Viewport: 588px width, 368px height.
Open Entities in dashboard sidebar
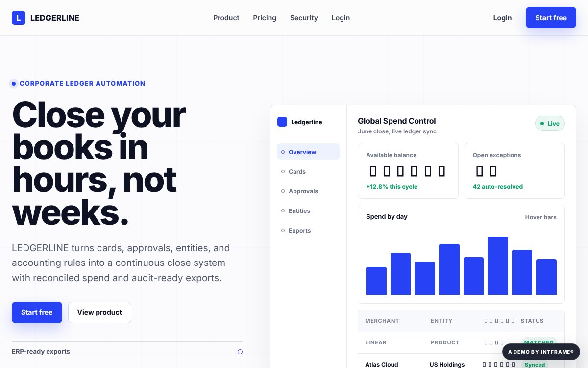tap(308, 210)
